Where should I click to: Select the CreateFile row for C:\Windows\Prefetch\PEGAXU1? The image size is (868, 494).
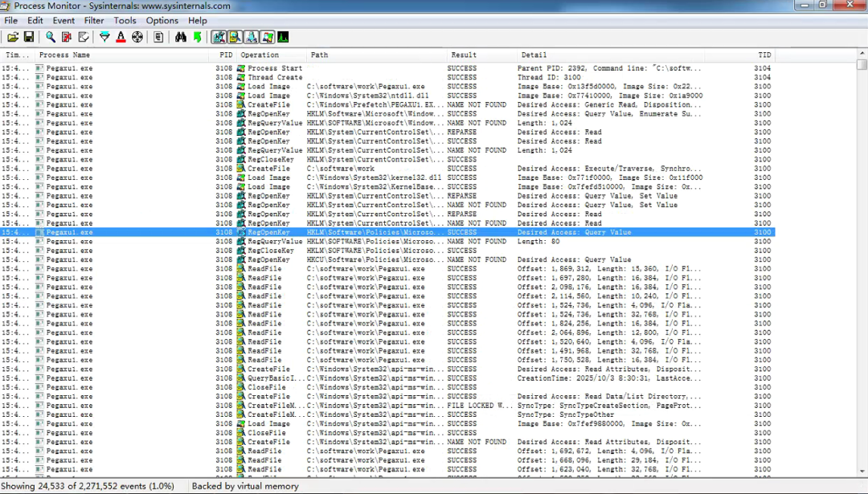point(387,104)
